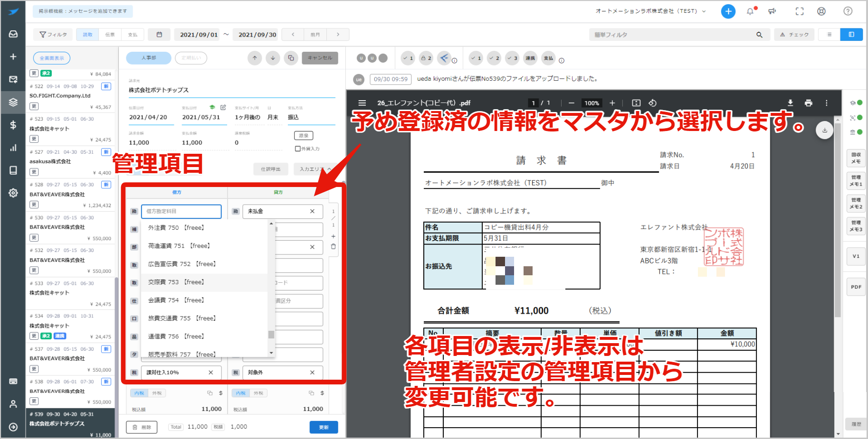Select 広告宣伝費 752 from dropdown list

205,264
